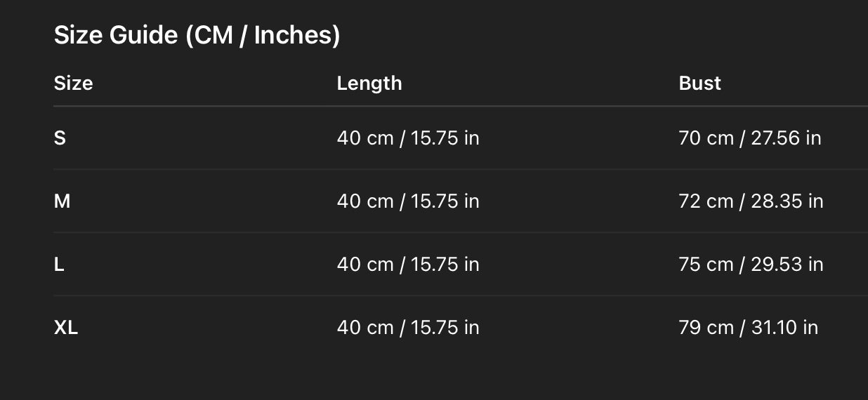
Task: Click the Length value in the M row
Action: [408, 201]
